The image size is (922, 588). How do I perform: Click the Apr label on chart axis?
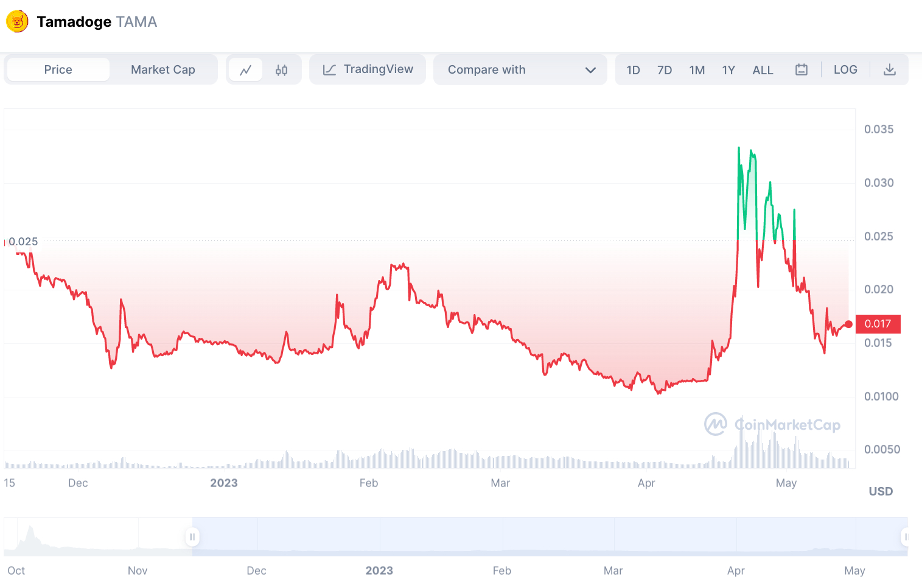point(646,483)
